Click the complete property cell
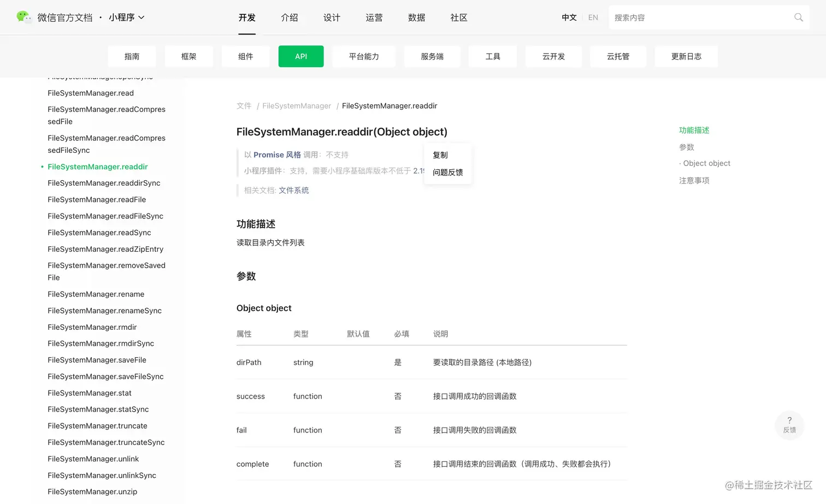Screen dimensions: 826x504 pyautogui.click(x=253, y=464)
